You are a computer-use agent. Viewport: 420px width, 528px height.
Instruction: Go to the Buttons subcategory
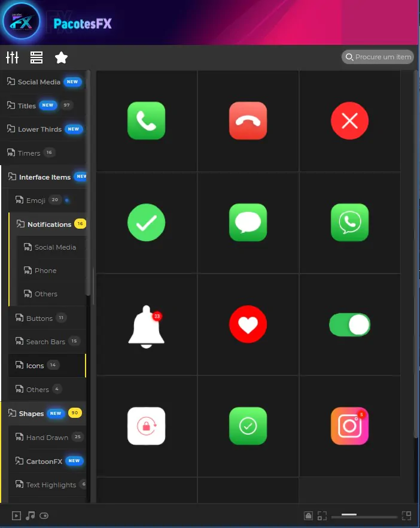pos(39,318)
